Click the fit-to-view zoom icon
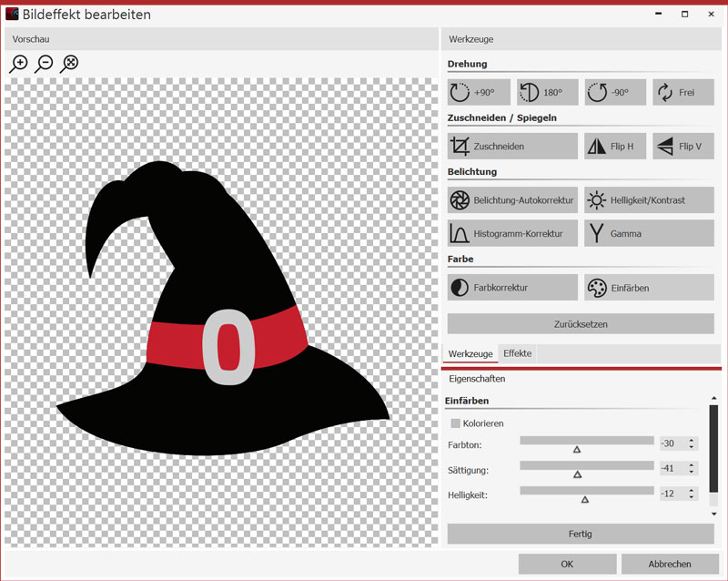Image resolution: width=728 pixels, height=581 pixels. (x=69, y=64)
